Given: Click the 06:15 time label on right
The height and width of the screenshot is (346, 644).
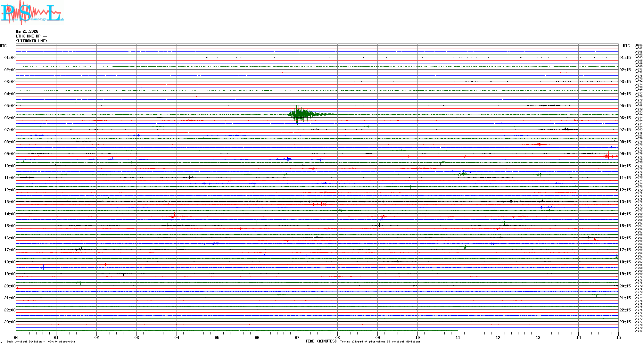Looking at the screenshot, I should (x=625, y=118).
